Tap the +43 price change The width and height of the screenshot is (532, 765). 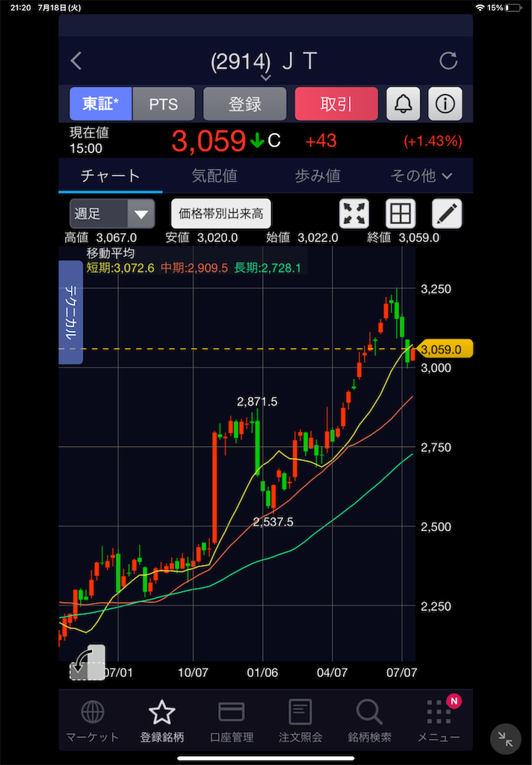[x=321, y=141]
